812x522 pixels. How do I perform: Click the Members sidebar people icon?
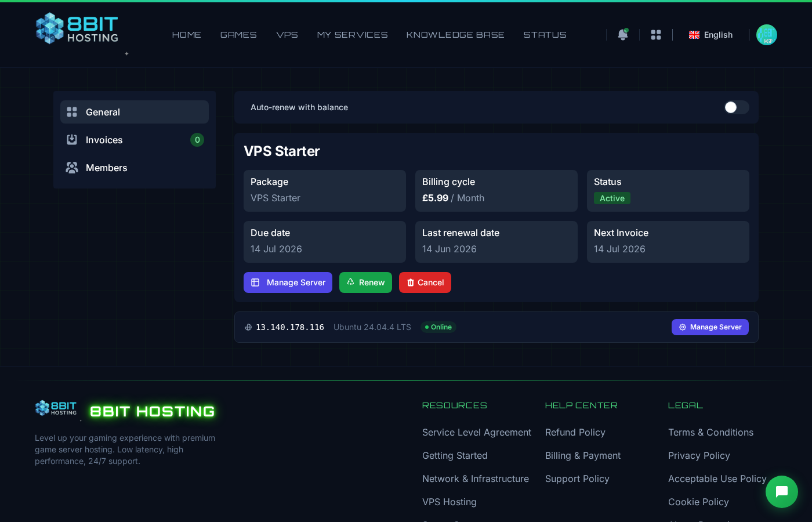pos(72,168)
